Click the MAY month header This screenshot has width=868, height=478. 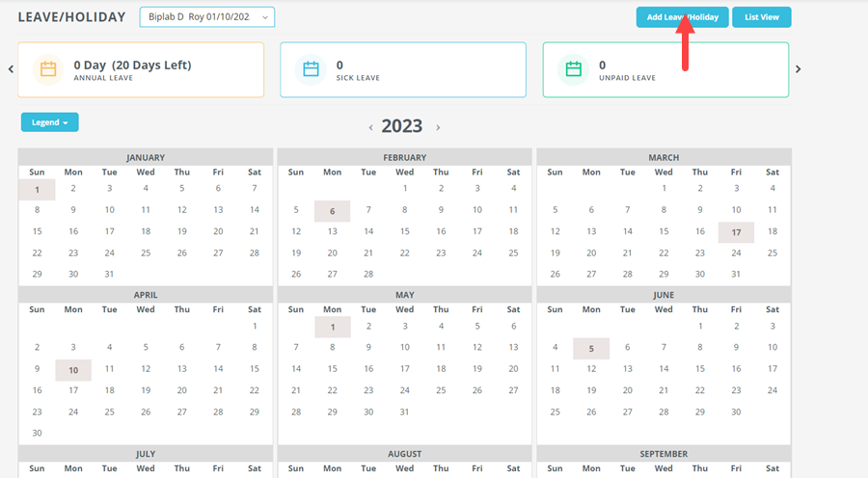pos(405,295)
